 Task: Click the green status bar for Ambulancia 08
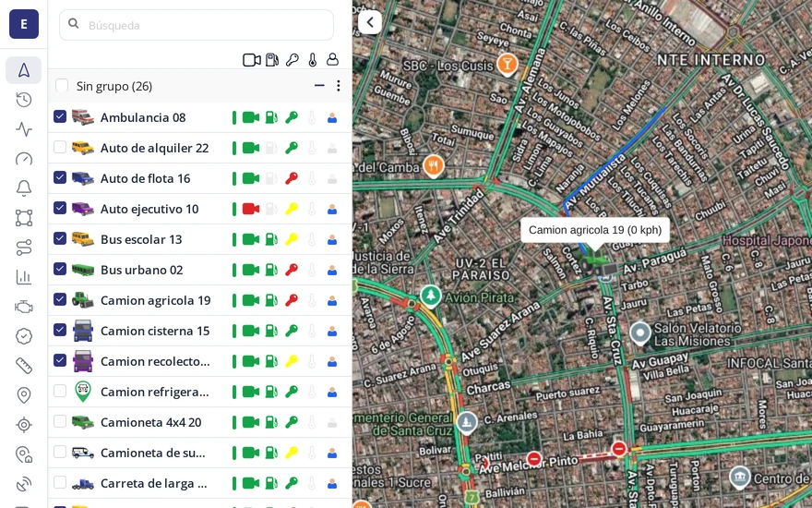click(234, 117)
